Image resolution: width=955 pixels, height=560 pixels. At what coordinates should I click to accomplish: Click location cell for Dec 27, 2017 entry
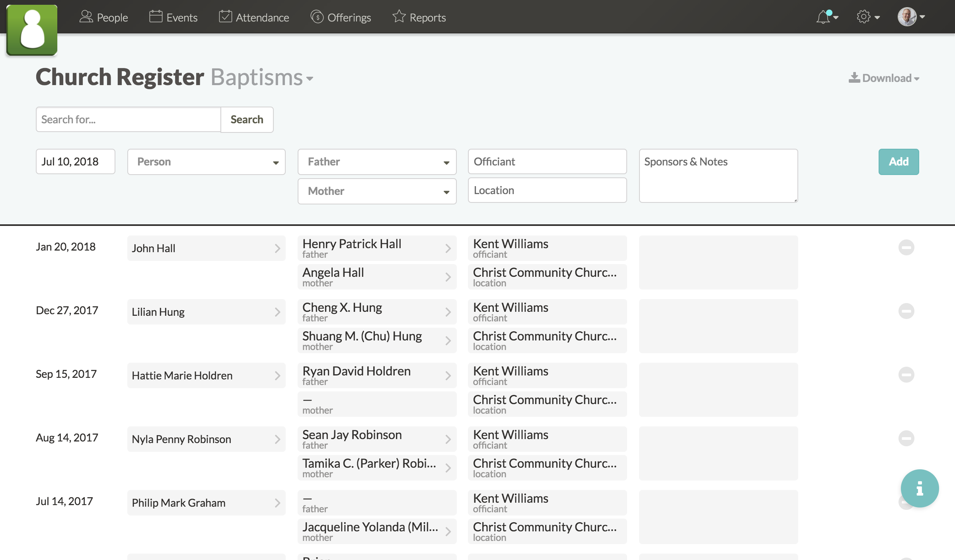pyautogui.click(x=547, y=340)
